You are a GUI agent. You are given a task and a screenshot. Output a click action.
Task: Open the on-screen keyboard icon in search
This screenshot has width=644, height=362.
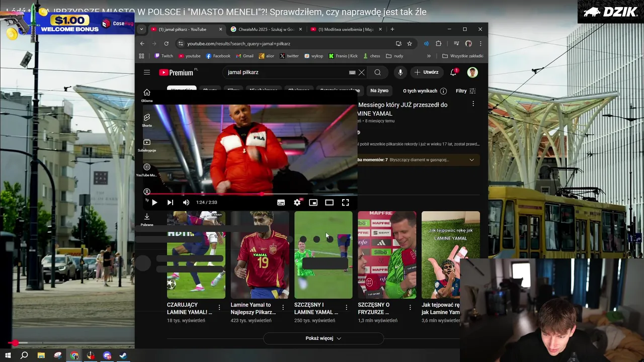(x=352, y=72)
